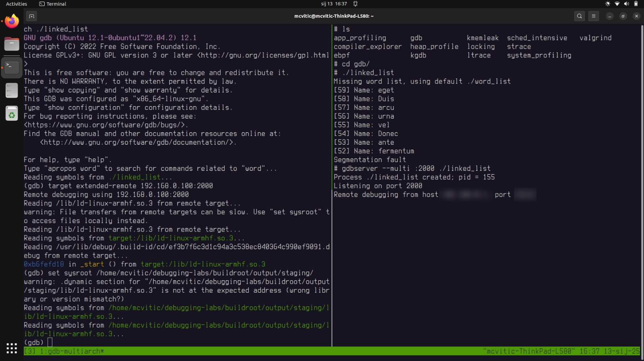The width and height of the screenshot is (644, 361).
Task: Open the Files manager in dock
Action: pos(12,44)
